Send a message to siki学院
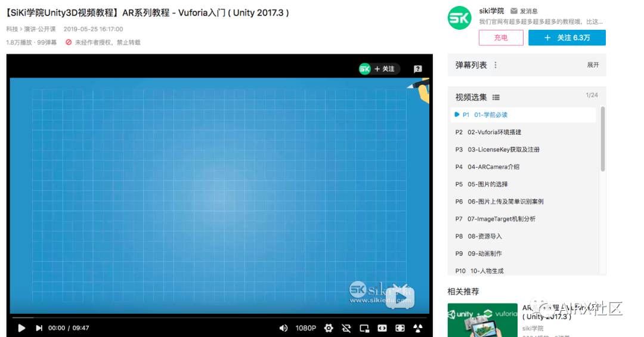 point(524,11)
